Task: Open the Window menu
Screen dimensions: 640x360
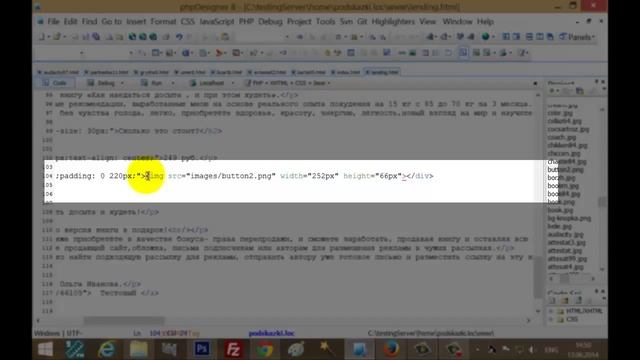Action: pos(457,22)
